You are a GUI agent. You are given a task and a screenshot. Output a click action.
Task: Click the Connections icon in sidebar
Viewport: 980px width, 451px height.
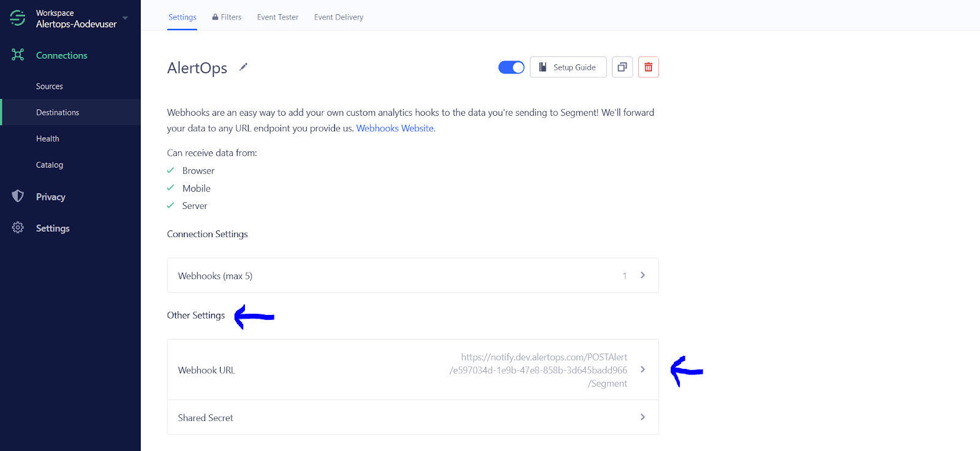pos(18,55)
